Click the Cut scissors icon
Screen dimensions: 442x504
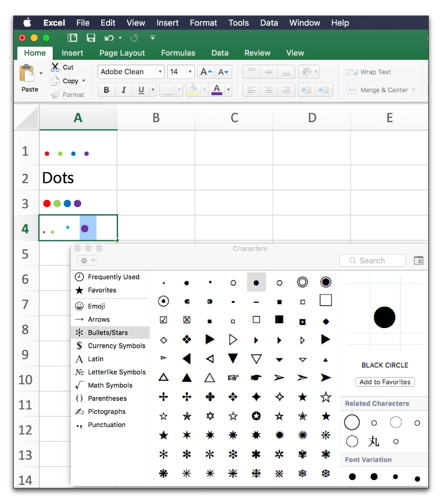pyautogui.click(x=55, y=67)
